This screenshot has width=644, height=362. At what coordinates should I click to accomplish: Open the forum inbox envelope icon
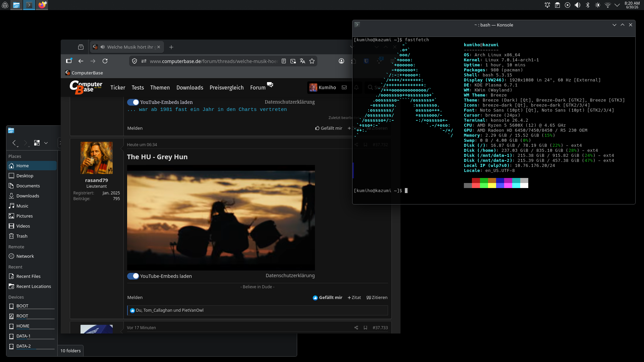(344, 87)
